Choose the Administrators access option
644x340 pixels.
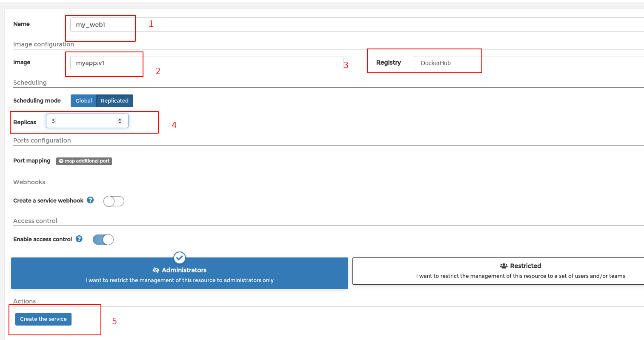click(x=180, y=273)
